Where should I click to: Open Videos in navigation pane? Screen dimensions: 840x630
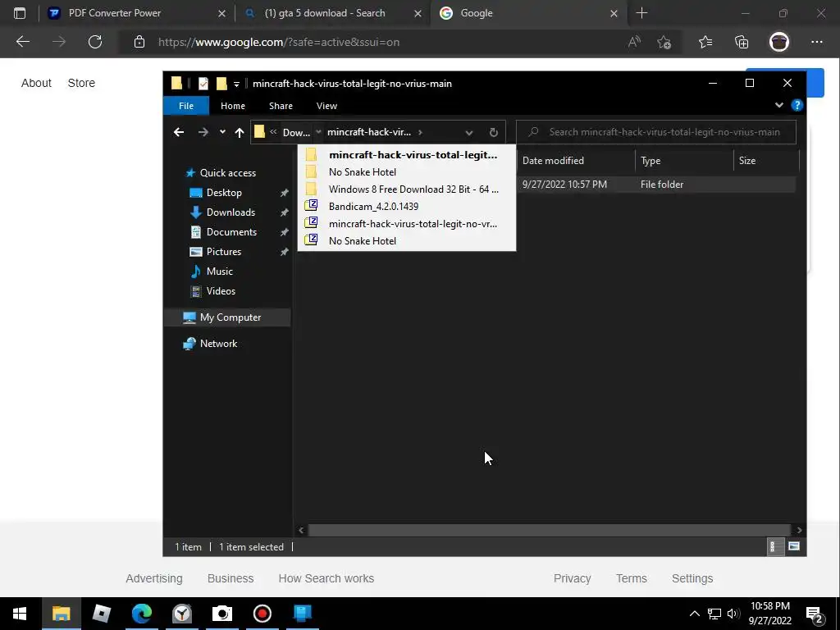[221, 291]
